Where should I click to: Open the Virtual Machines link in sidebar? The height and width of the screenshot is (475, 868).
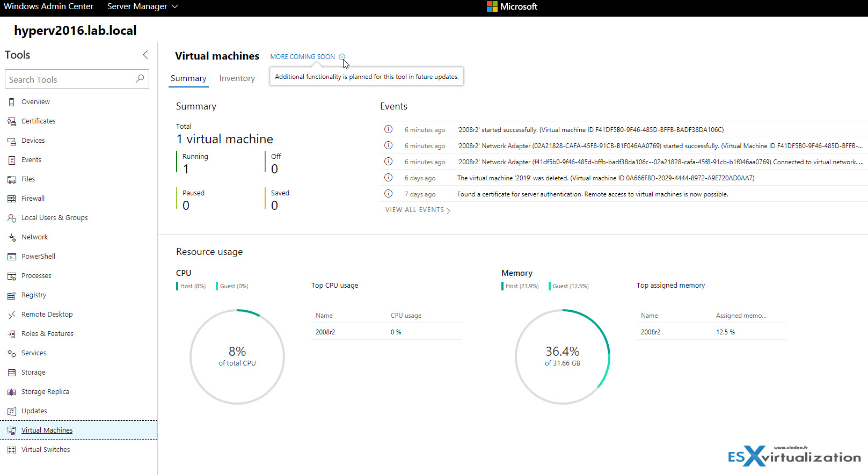[47, 430]
